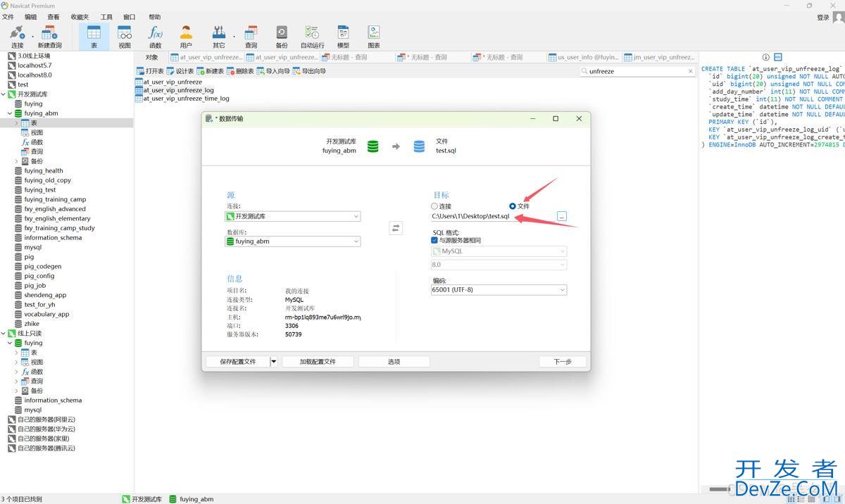Open the 模型 (Model) toolbar icon

click(343, 36)
